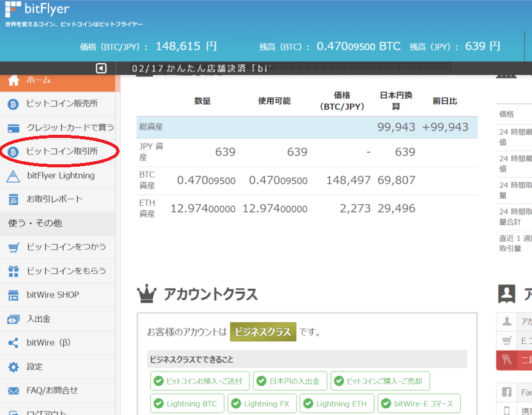The width and height of the screenshot is (532, 415).
Task: Click the crown icon beside アカウントクラス
Action: (x=146, y=294)
